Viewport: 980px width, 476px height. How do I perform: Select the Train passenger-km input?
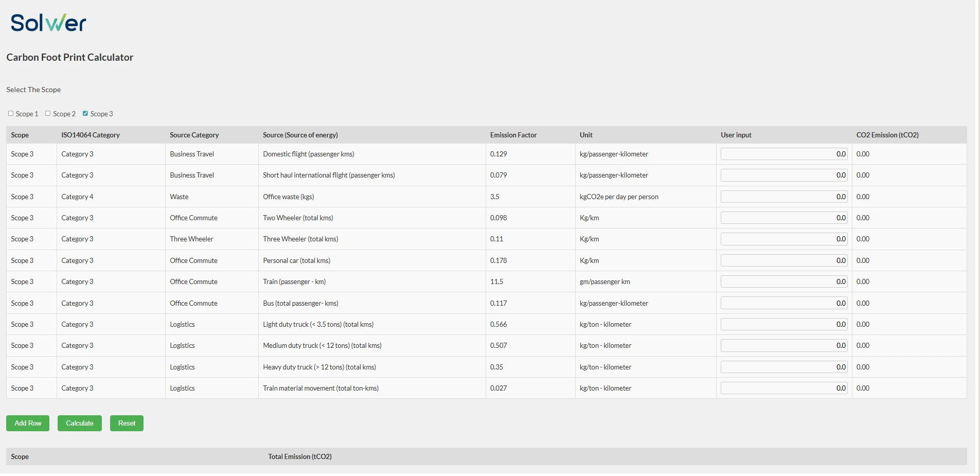pyautogui.click(x=783, y=282)
